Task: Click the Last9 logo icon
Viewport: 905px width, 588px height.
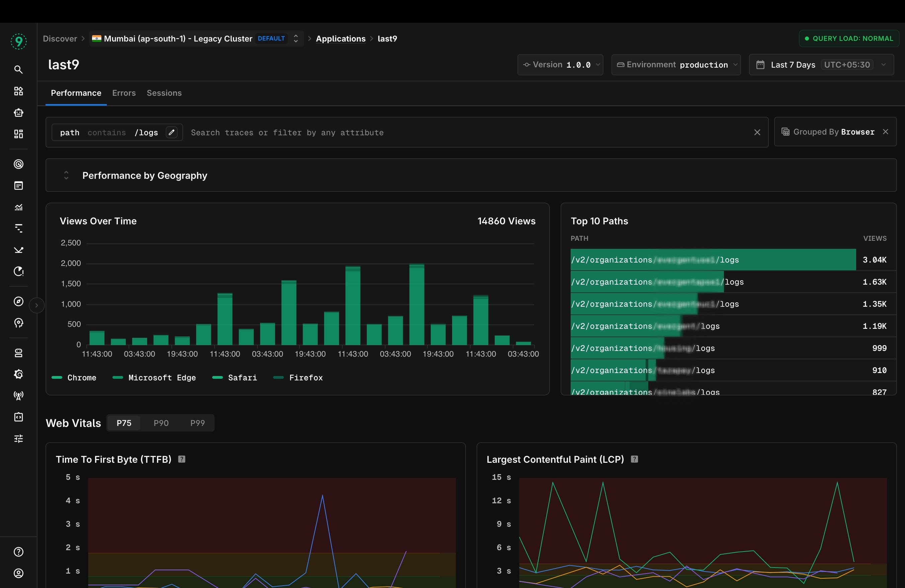Action: click(x=18, y=41)
